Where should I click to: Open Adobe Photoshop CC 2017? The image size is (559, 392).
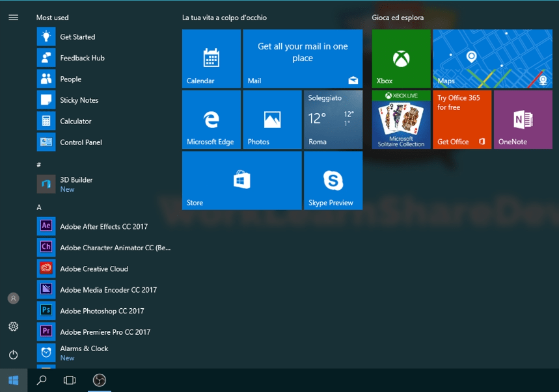[104, 311]
